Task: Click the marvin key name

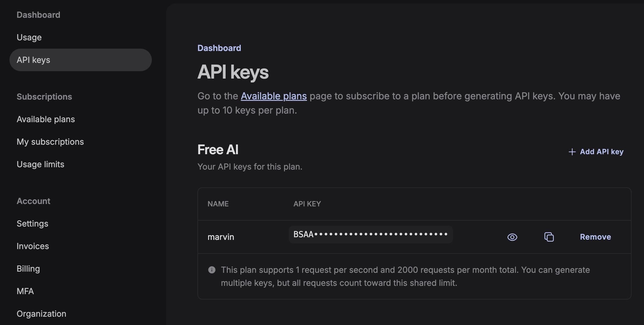Action: tap(221, 237)
